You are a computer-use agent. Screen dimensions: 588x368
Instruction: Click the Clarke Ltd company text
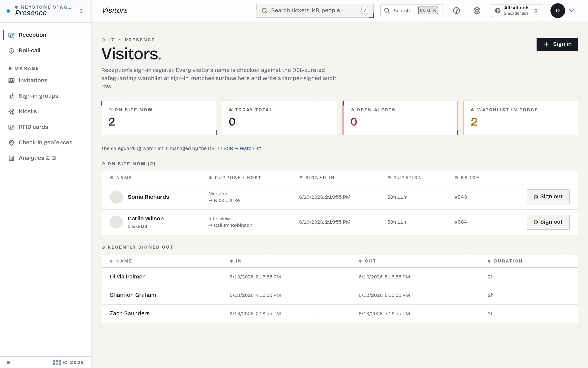pos(137,226)
